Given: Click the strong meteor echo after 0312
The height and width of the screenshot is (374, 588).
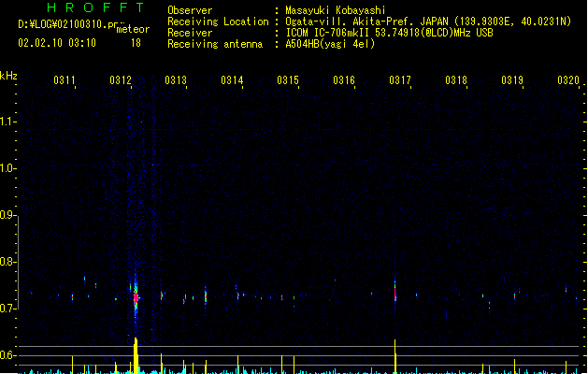Looking at the screenshot, I should point(136,297).
